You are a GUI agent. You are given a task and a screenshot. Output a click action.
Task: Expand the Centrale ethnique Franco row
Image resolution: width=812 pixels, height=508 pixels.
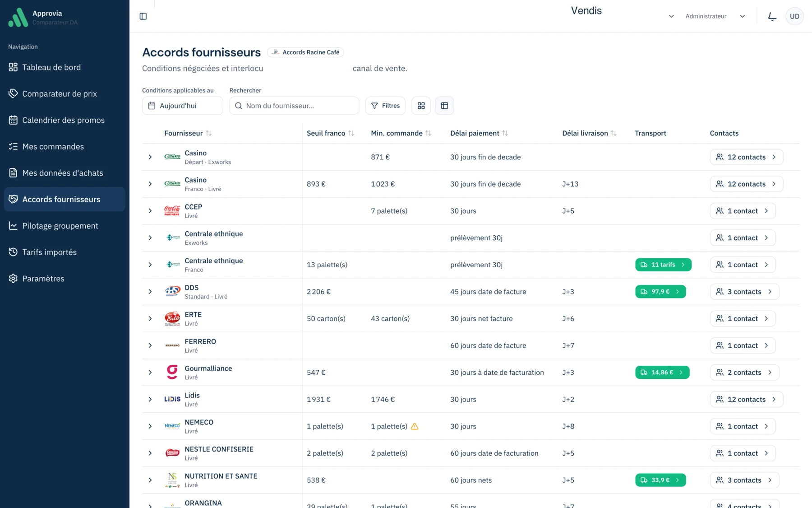(x=150, y=265)
